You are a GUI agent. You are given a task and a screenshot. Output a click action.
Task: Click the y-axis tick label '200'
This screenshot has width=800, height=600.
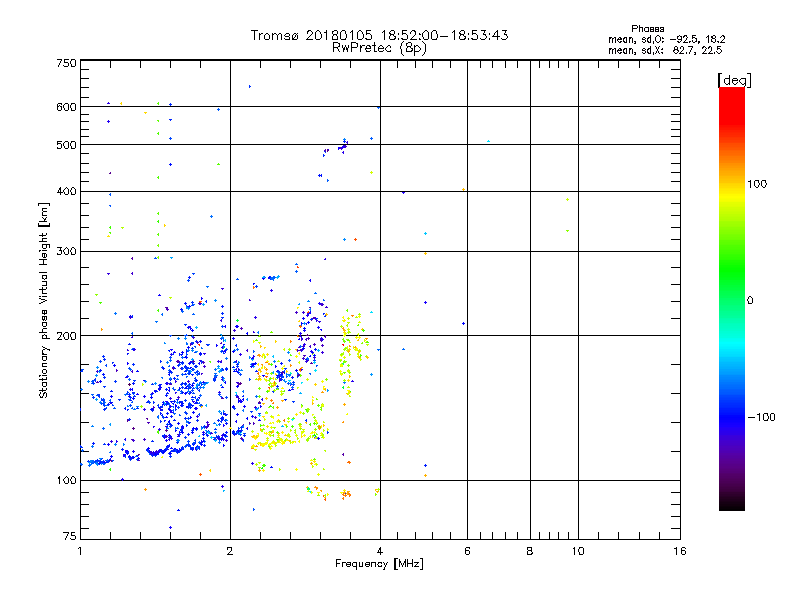click(66, 336)
